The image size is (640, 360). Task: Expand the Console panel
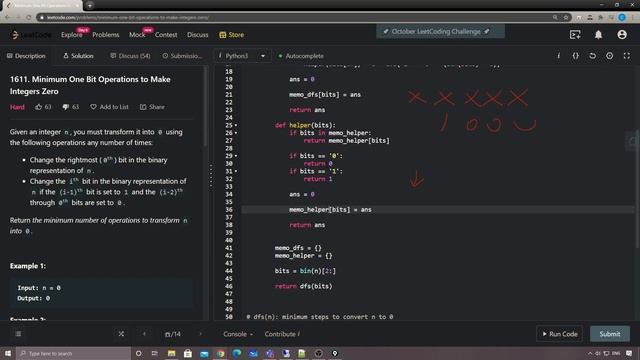[x=238, y=334]
